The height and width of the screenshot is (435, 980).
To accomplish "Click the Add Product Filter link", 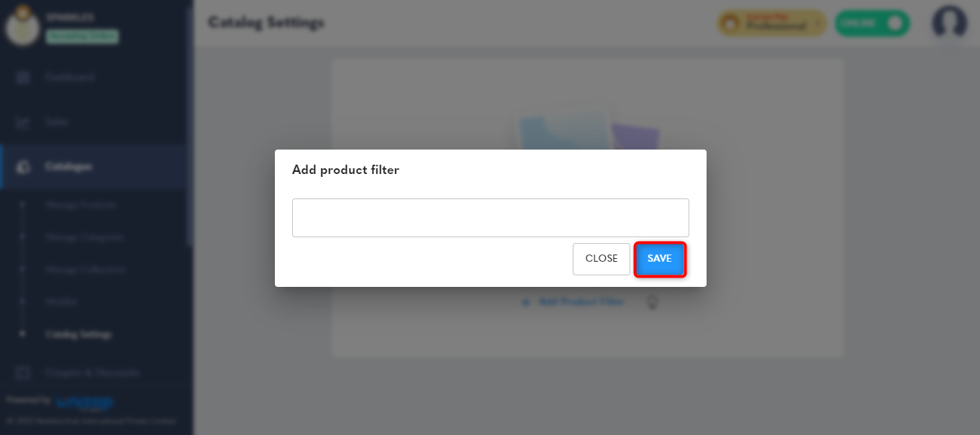I will 581,302.
